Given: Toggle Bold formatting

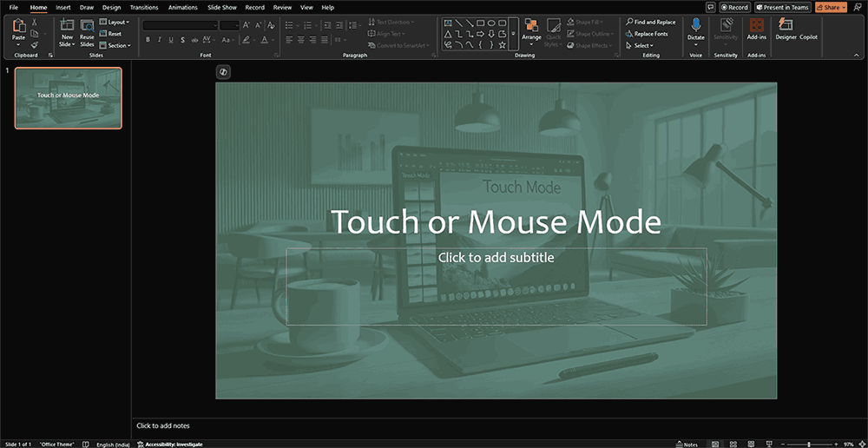Looking at the screenshot, I should pyautogui.click(x=148, y=40).
